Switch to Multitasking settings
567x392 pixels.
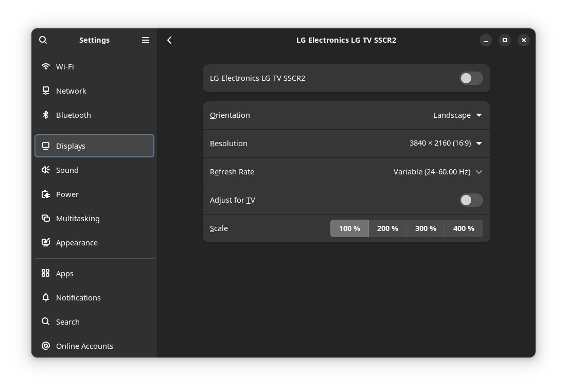tap(94, 219)
